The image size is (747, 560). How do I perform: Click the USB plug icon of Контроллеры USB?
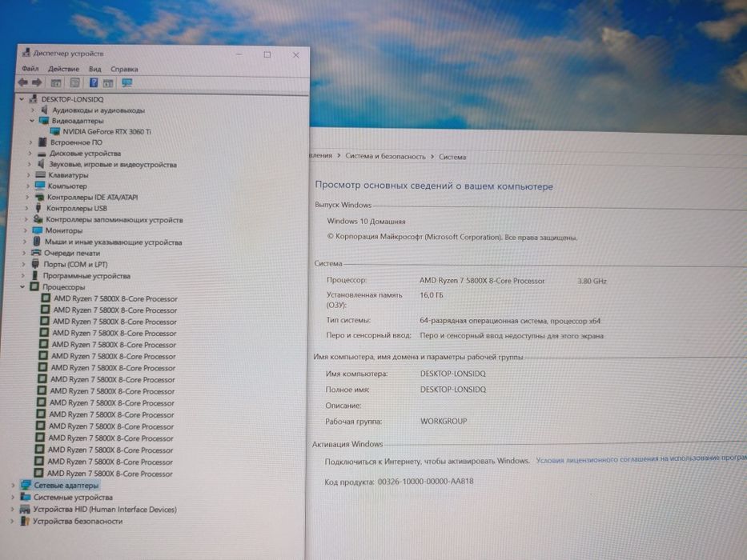(x=38, y=208)
